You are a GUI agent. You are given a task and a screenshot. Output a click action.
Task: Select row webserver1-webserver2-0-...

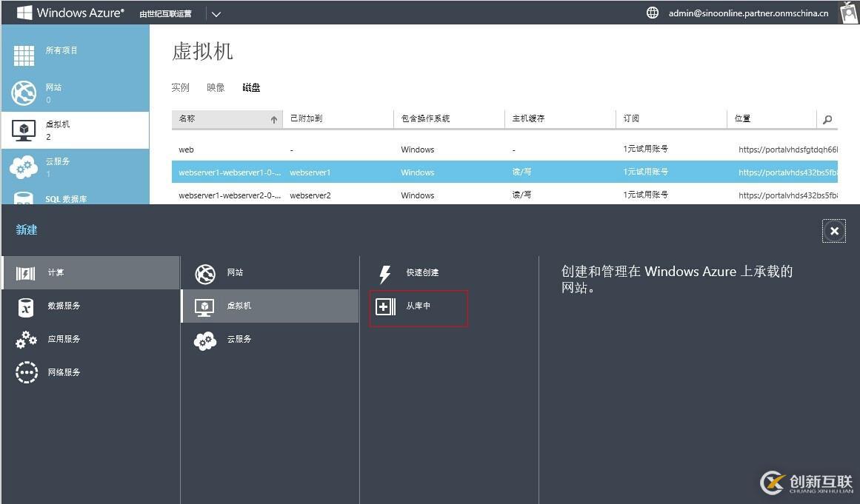coord(504,195)
